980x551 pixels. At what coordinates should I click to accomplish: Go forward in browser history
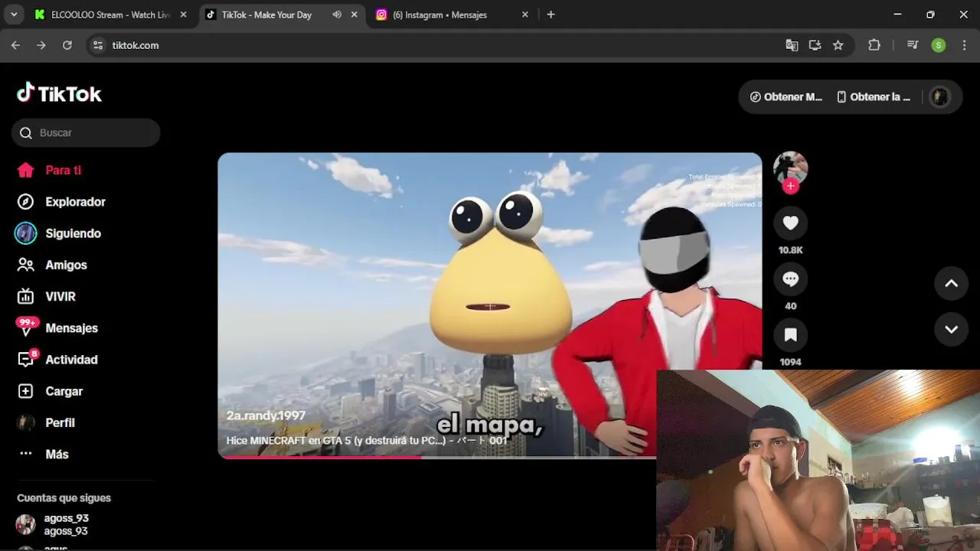pos(41,45)
